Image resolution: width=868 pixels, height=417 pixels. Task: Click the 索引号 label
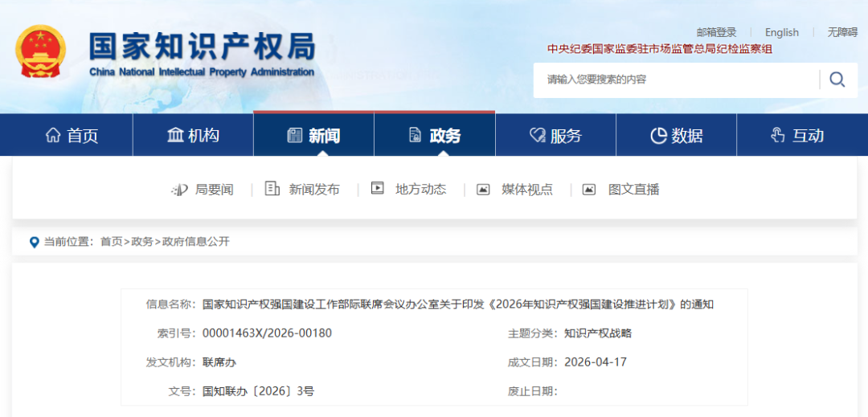click(177, 333)
